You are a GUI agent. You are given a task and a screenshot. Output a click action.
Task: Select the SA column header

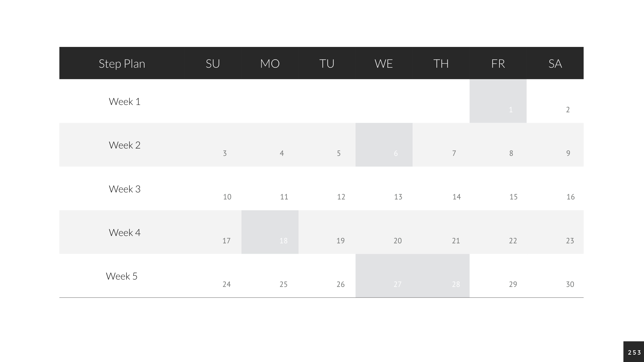coord(555,63)
